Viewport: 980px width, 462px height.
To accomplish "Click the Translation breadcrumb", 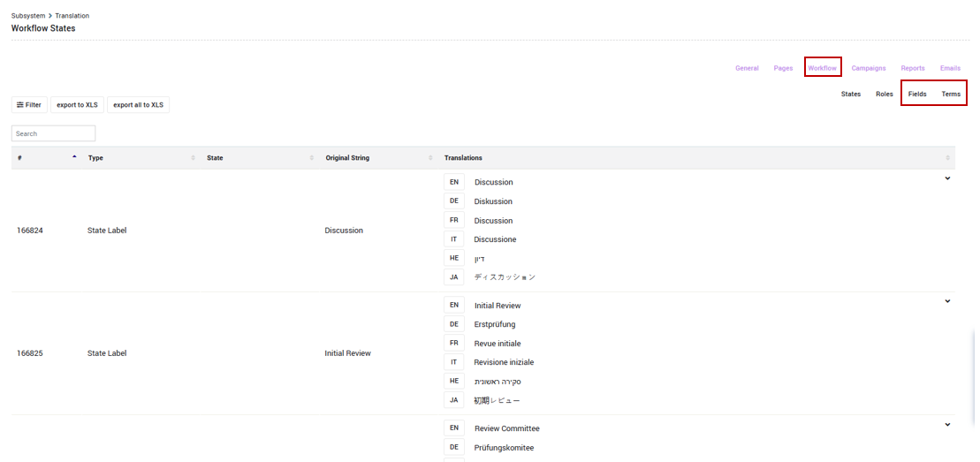I will (x=72, y=15).
